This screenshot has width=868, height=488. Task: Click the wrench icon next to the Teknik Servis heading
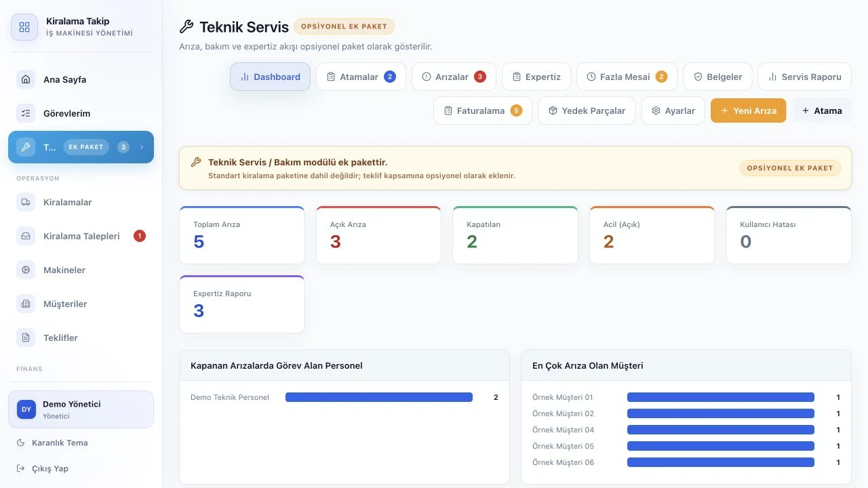[186, 27]
